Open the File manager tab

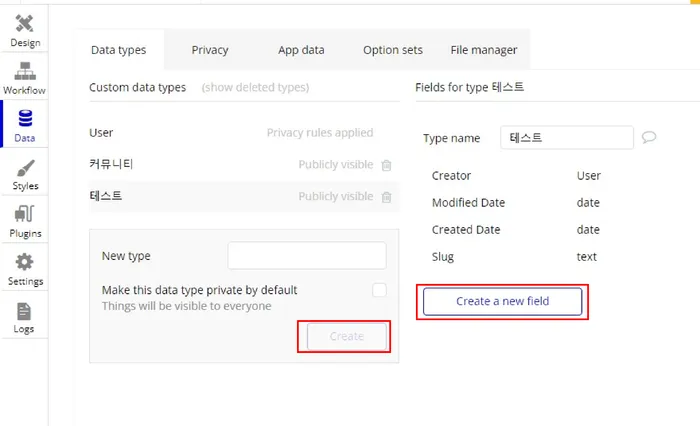(x=484, y=50)
